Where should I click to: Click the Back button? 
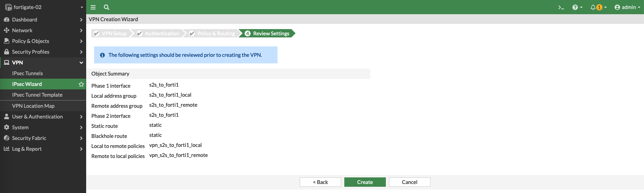320,182
